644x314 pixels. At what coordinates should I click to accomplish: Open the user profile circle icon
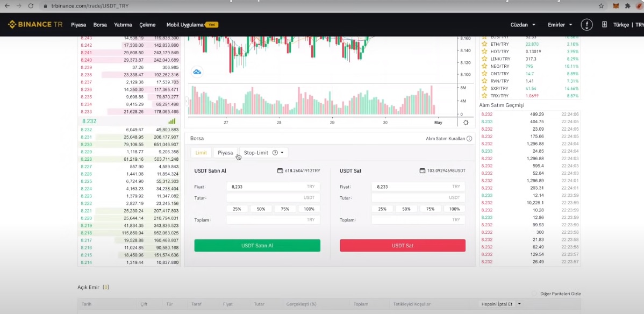point(586,25)
